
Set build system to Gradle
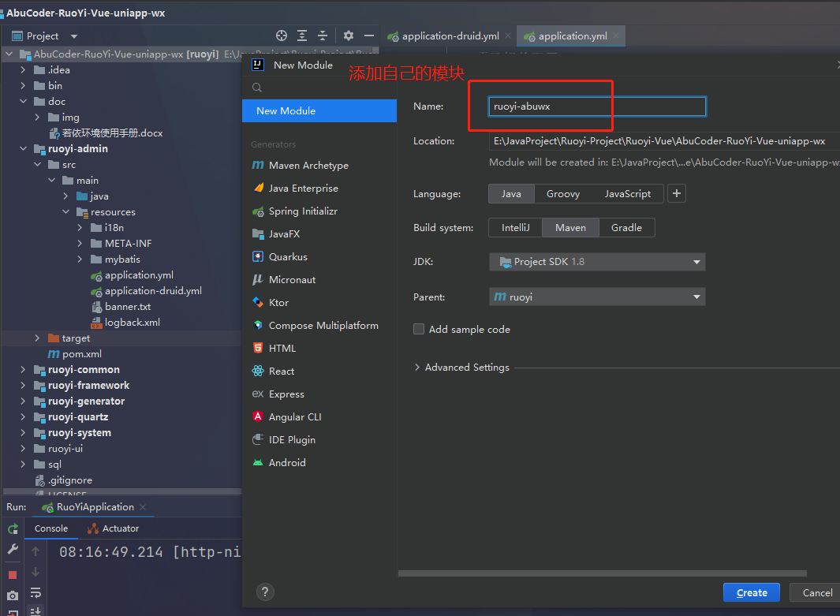(627, 228)
